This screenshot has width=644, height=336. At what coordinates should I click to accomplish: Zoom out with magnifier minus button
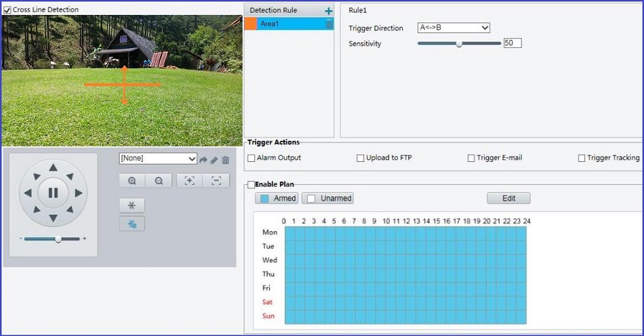(159, 180)
